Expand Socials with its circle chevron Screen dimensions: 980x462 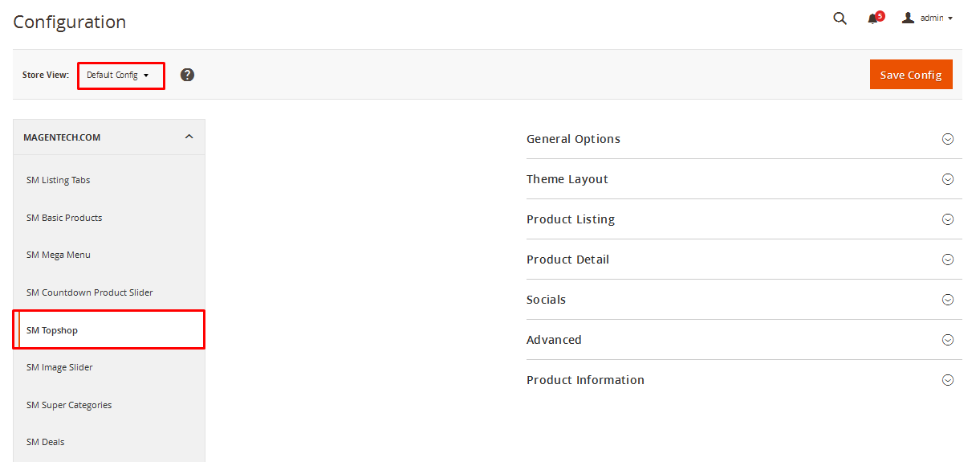948,300
